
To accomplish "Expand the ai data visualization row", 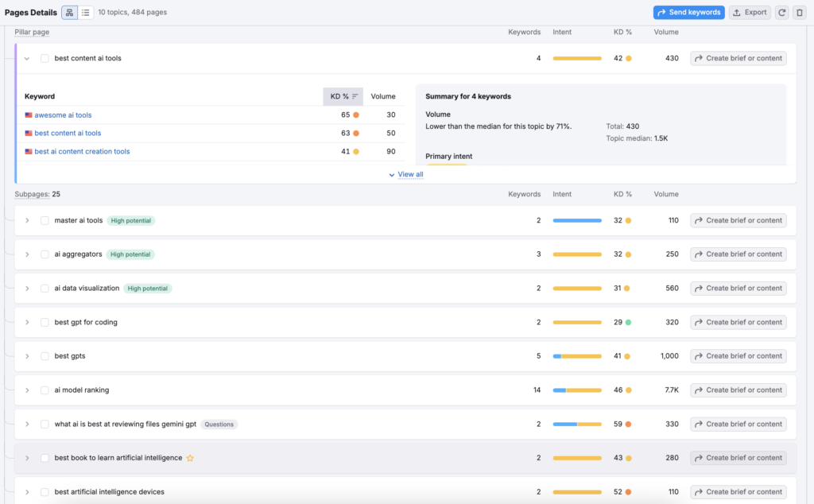I will 27,289.
